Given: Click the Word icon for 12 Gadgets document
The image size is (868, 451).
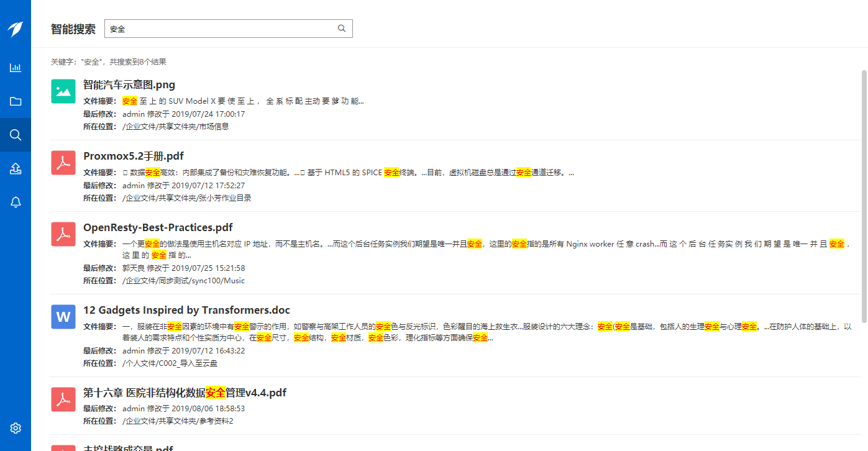Looking at the screenshot, I should pyautogui.click(x=63, y=317).
